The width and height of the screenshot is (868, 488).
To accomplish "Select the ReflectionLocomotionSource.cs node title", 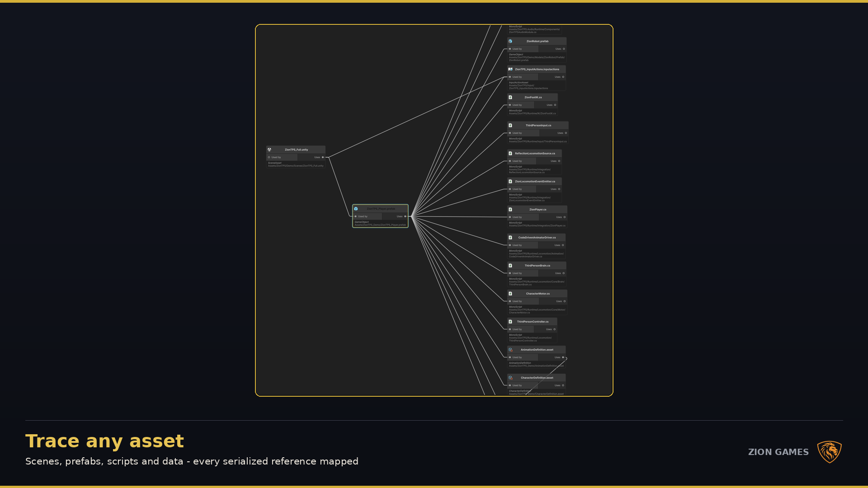I will (535, 153).
